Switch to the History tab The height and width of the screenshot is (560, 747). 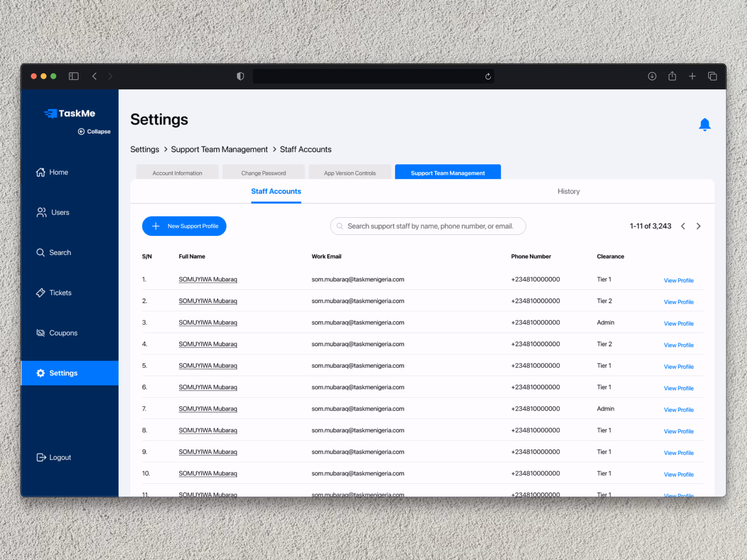click(x=568, y=191)
